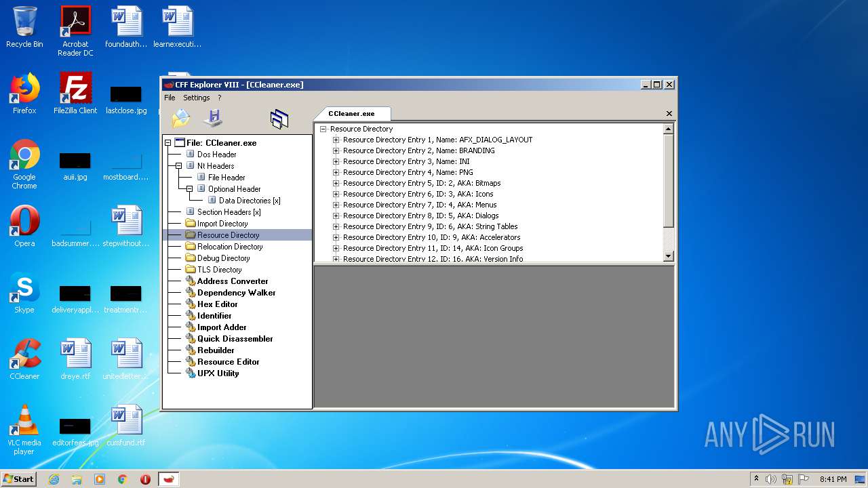Open Debug Directory in the tree

point(223,258)
